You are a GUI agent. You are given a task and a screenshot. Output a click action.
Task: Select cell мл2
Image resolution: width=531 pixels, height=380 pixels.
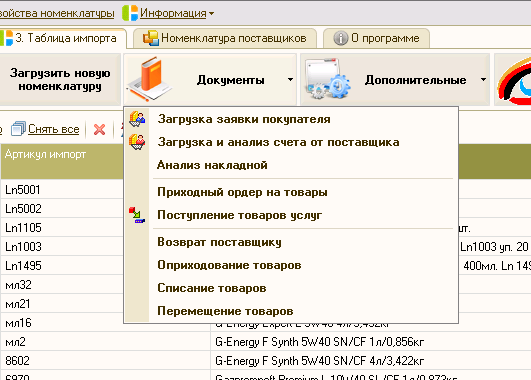pos(105,342)
